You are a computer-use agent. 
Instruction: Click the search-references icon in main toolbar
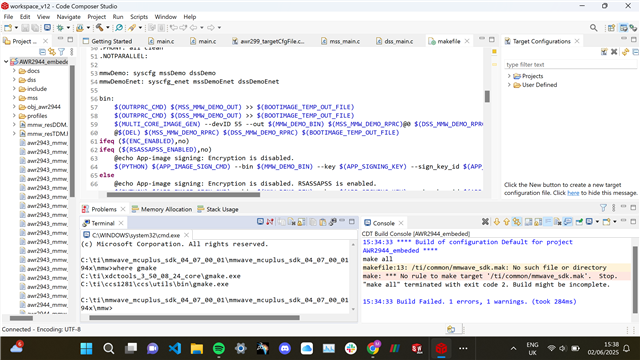(x=119, y=28)
